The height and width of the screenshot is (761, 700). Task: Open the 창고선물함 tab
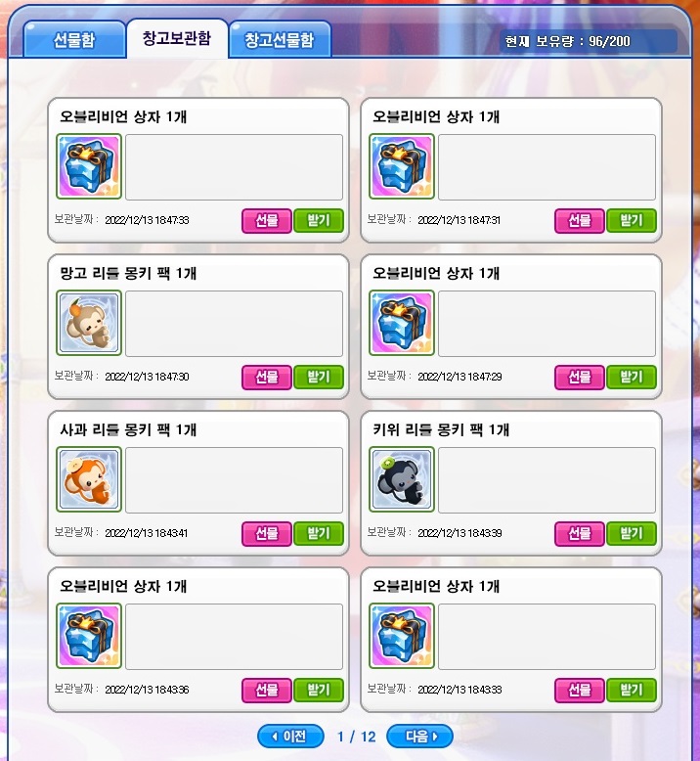[x=280, y=39]
